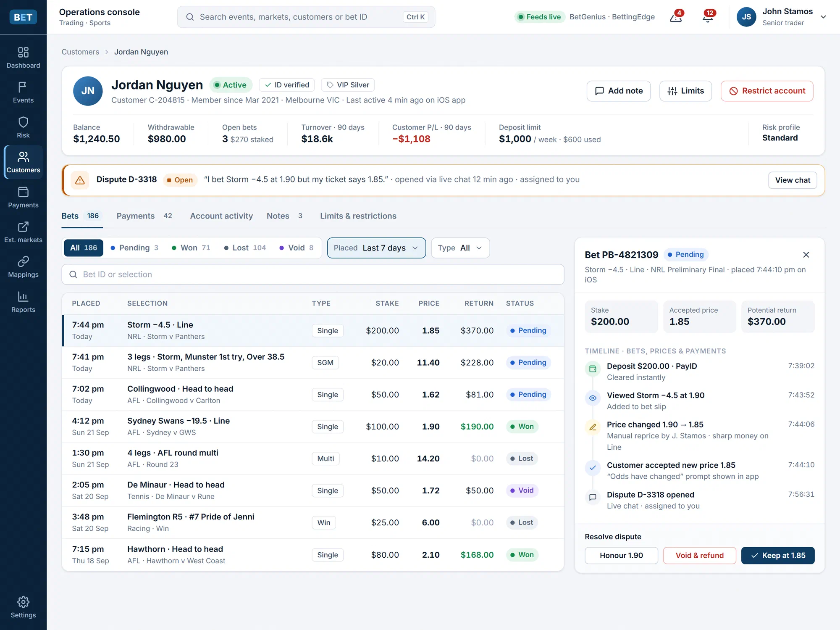Filter bets by Won status

coord(191,248)
